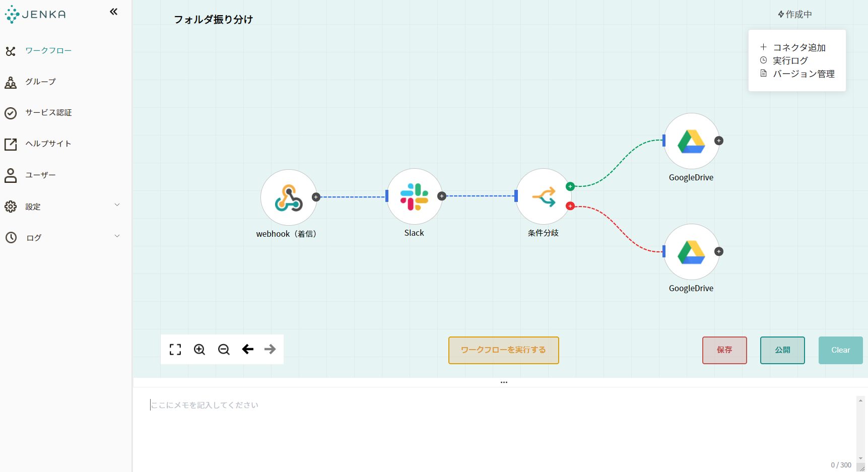Click green true-output port on 条件分岐

pyautogui.click(x=570, y=186)
